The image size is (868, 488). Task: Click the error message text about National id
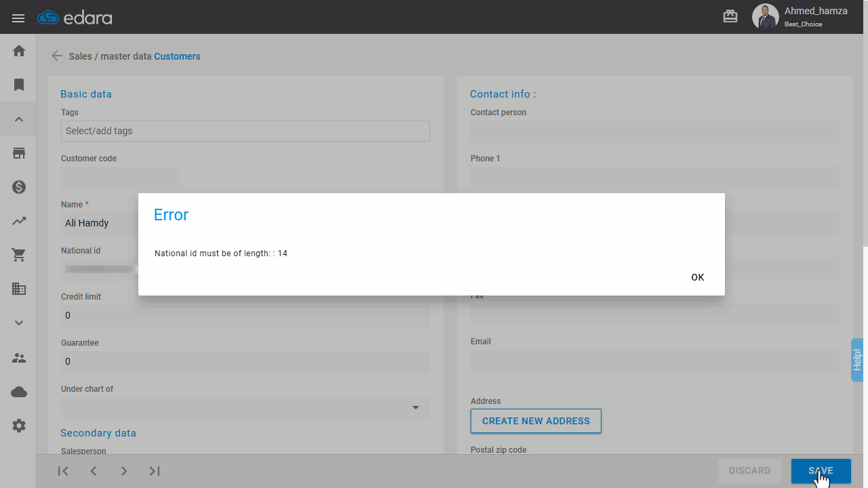[x=221, y=253]
